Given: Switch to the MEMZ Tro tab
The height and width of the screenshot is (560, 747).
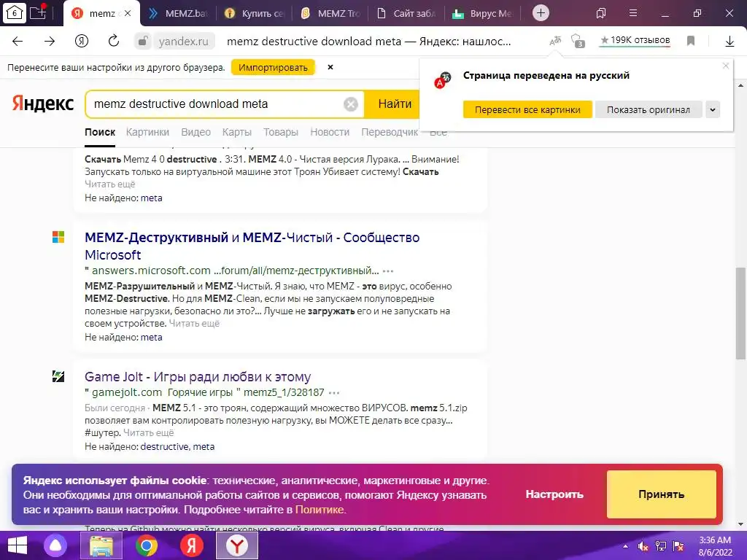Looking at the screenshot, I should pyautogui.click(x=330, y=13).
